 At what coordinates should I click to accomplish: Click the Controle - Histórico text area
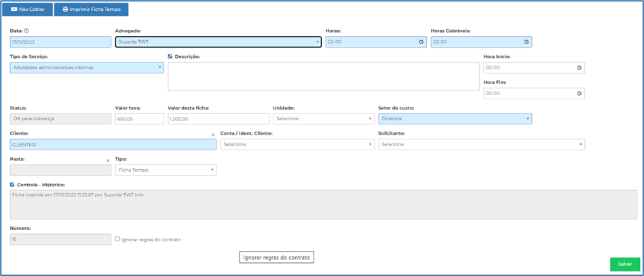(x=323, y=205)
